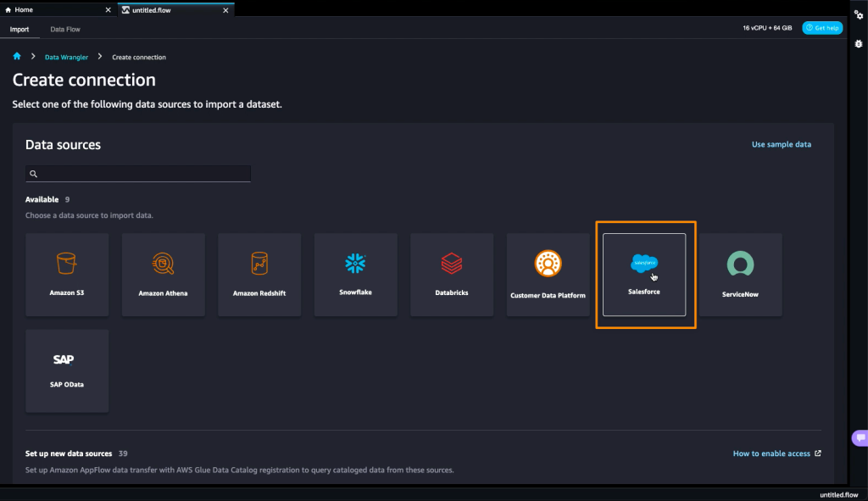868x501 pixels.
Task: Click the home icon in the breadcrumb
Action: 17,57
